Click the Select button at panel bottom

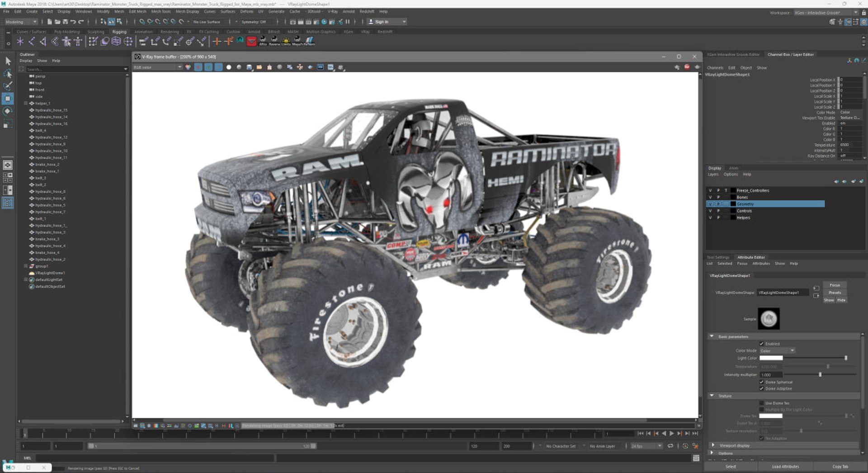click(x=731, y=467)
